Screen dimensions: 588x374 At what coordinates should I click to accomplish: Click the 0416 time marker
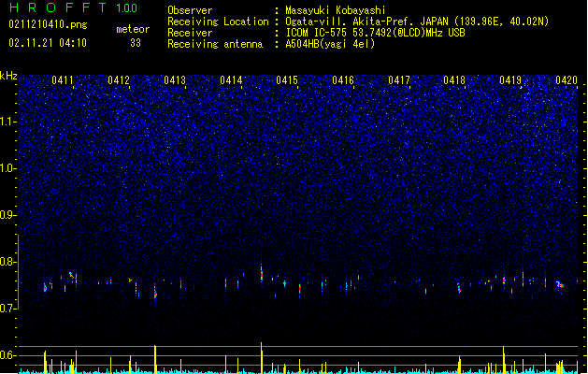[x=343, y=80]
